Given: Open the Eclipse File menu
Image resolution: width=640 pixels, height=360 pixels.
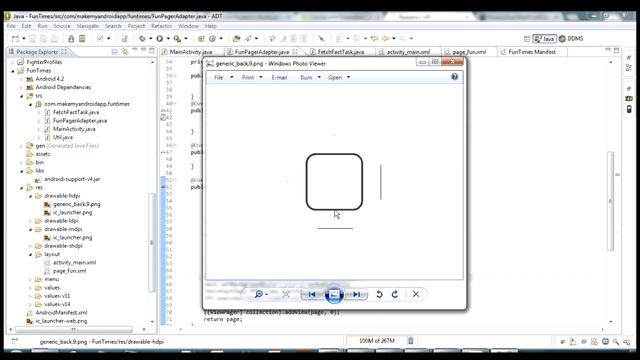Looking at the screenshot, I should 11,26.
